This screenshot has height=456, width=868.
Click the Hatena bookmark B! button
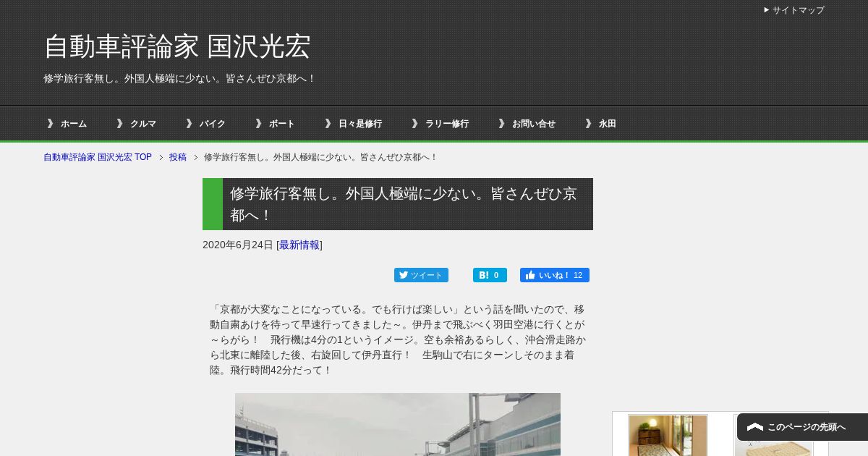490,275
